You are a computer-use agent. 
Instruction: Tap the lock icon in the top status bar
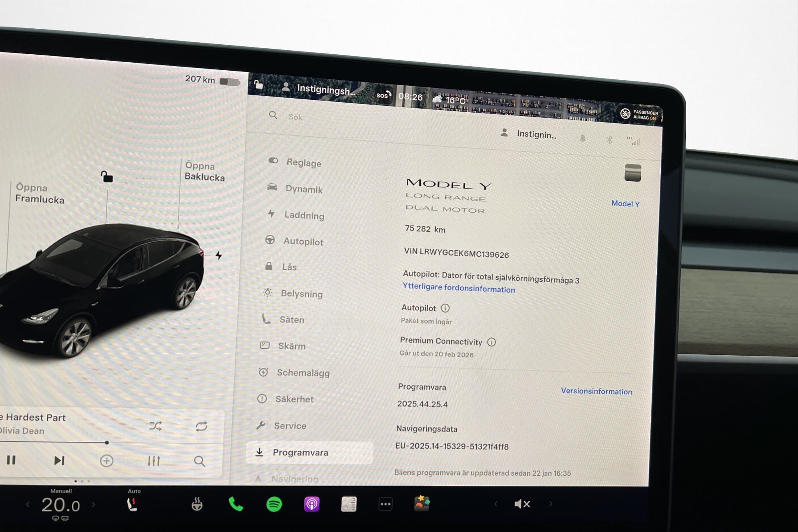[259, 84]
